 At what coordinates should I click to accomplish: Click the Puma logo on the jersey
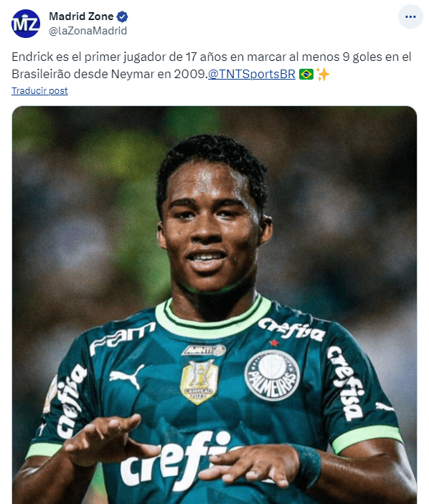[x=126, y=376]
